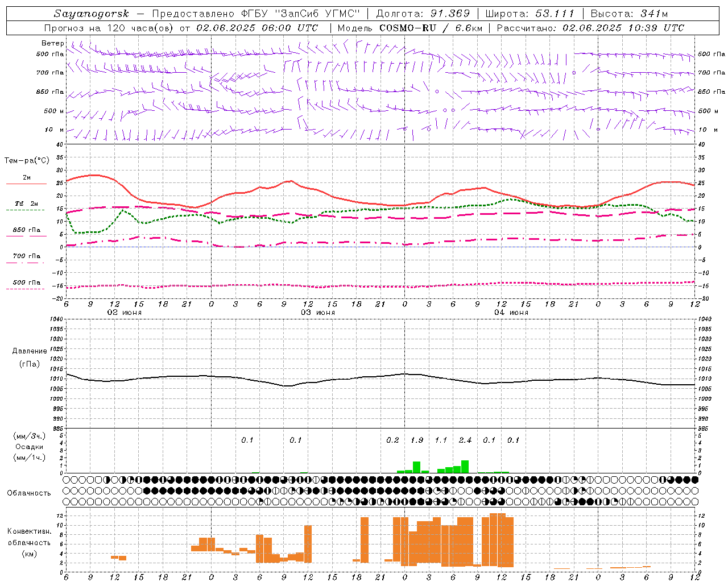Click the Модель COSMO-RU / 6.6км label

tap(409, 28)
